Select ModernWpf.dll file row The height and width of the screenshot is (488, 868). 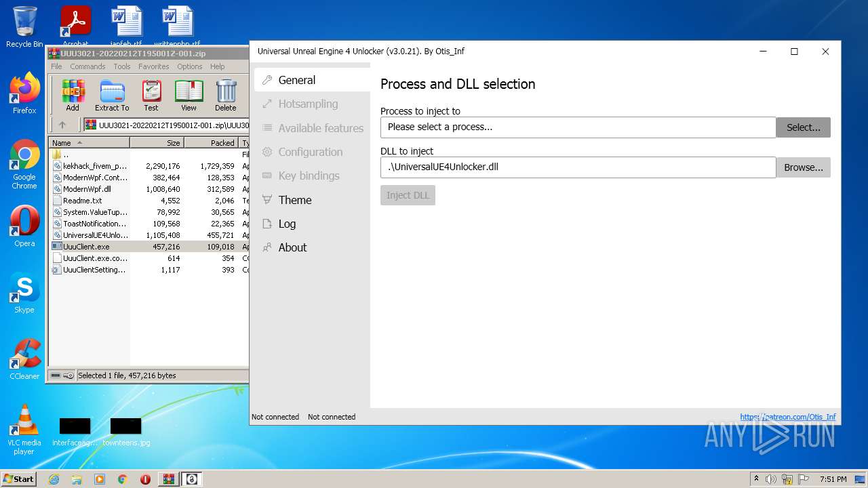149,189
